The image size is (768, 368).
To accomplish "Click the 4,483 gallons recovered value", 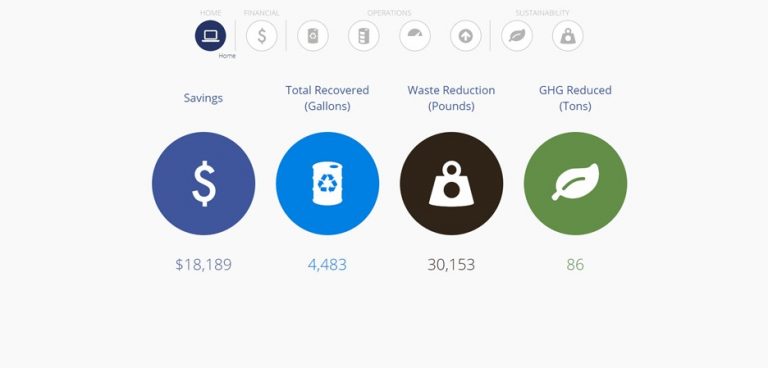I will point(327,265).
